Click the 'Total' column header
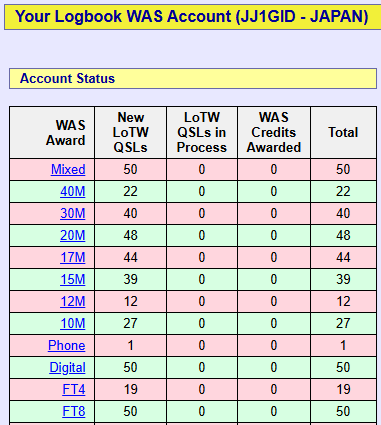 click(343, 132)
